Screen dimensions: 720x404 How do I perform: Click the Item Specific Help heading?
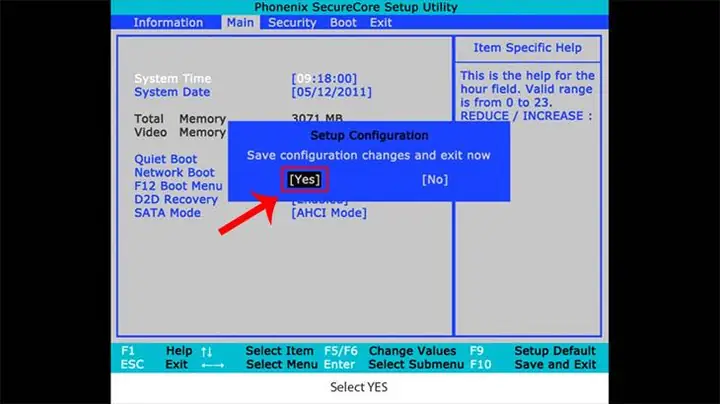pyautogui.click(x=528, y=48)
